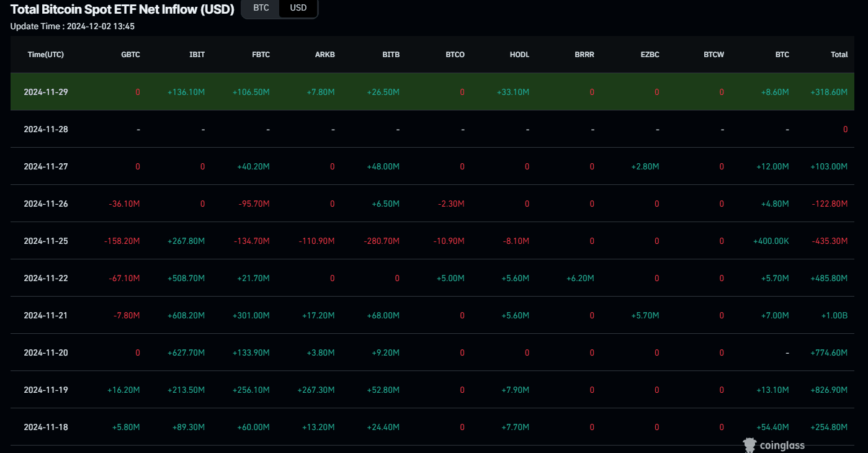Click the GBTC column header

[131, 55]
